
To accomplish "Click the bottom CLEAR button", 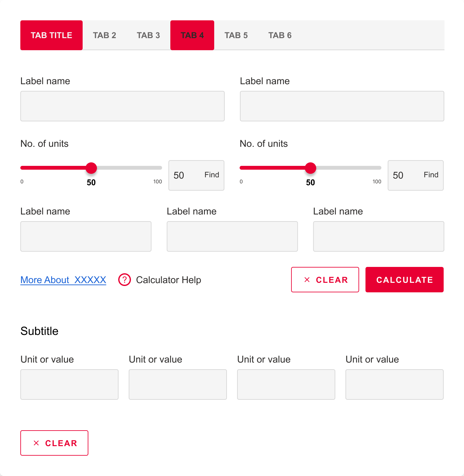I will click(x=54, y=443).
